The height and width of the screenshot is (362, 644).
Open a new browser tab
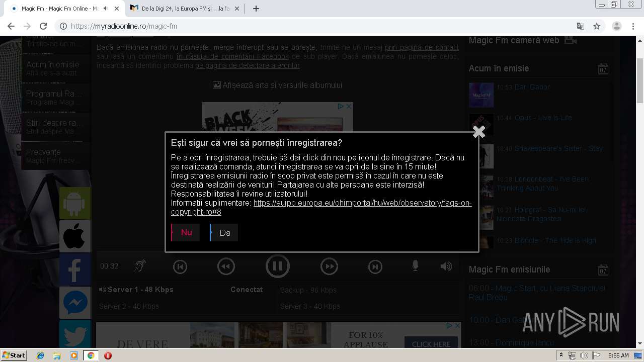(x=256, y=9)
